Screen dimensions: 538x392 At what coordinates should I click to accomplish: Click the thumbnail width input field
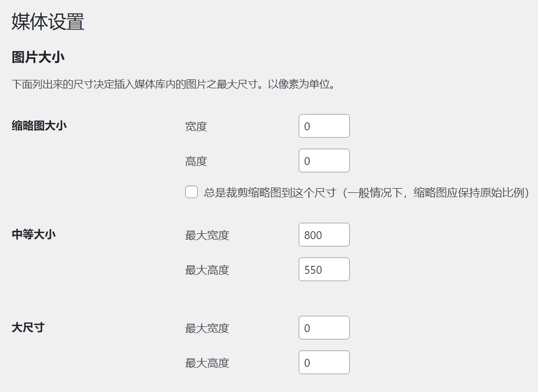point(323,126)
